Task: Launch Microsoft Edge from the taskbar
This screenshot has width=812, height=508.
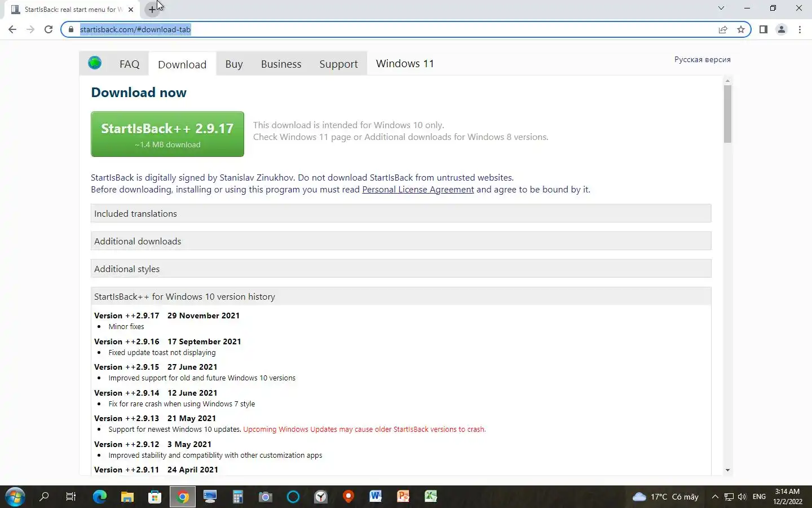Action: pos(100,497)
